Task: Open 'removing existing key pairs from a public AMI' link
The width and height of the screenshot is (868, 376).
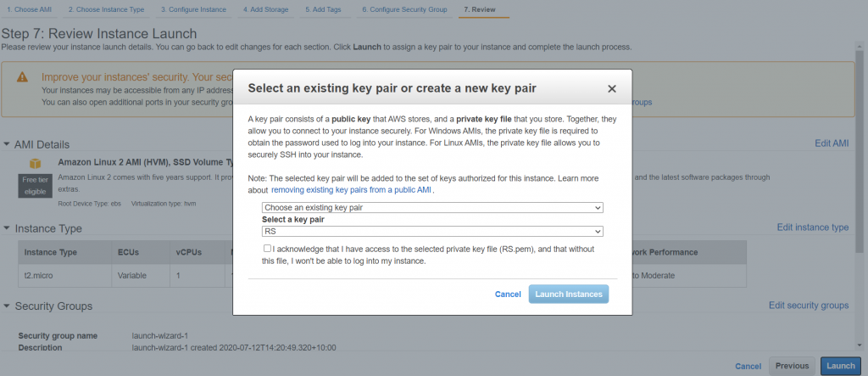Action: click(352, 190)
